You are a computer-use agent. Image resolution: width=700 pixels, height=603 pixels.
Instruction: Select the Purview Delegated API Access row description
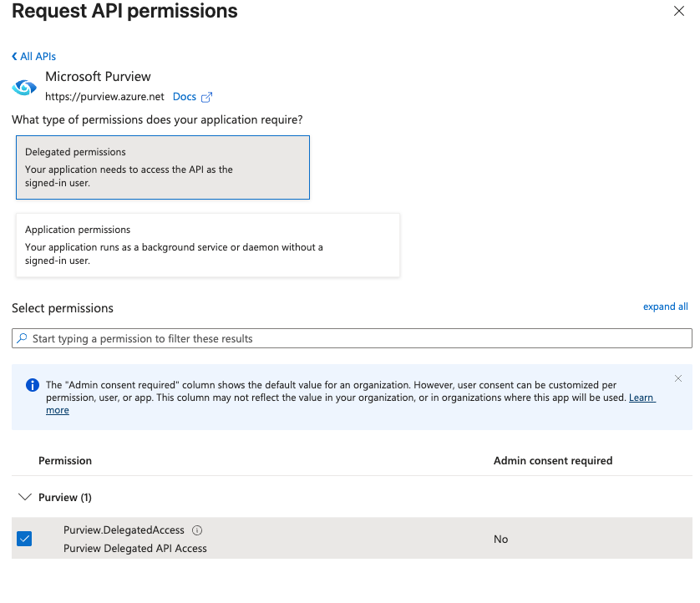click(x=135, y=548)
